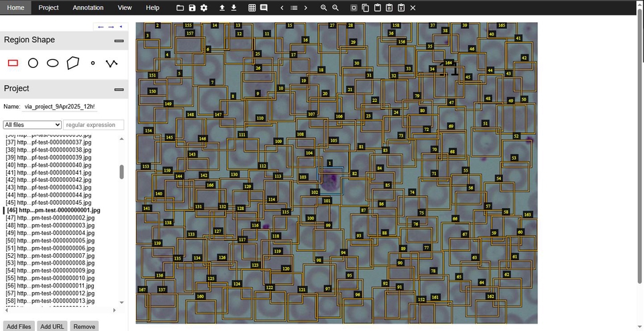This screenshot has width=644, height=331.
Task: Zoom in using the magnifier plus icon
Action: [323, 8]
